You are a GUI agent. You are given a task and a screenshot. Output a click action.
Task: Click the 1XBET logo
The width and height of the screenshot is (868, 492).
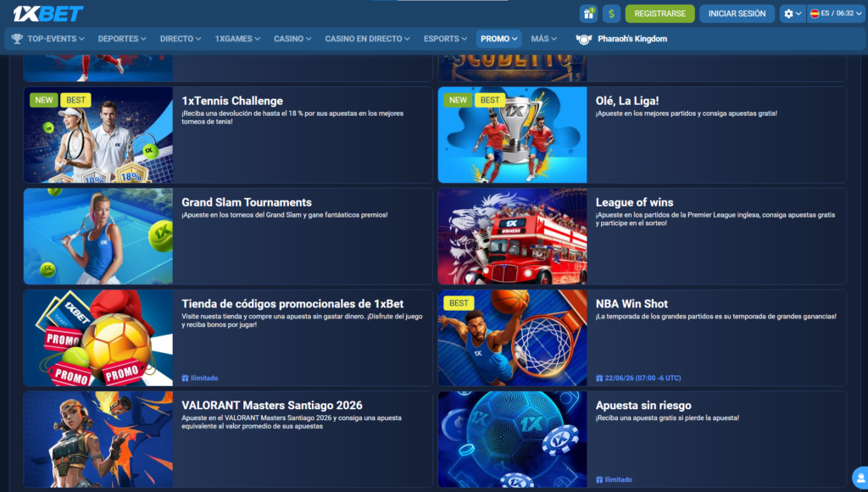[47, 14]
